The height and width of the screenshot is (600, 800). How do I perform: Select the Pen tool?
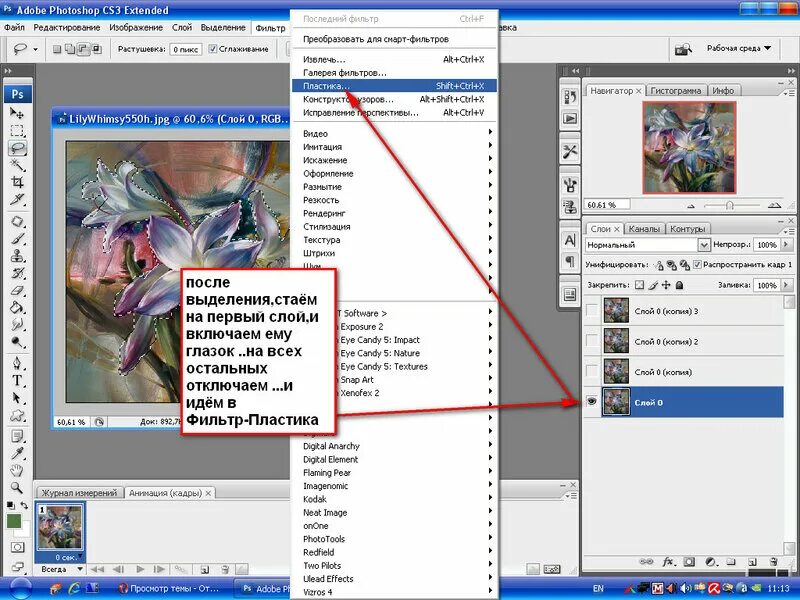[17, 363]
